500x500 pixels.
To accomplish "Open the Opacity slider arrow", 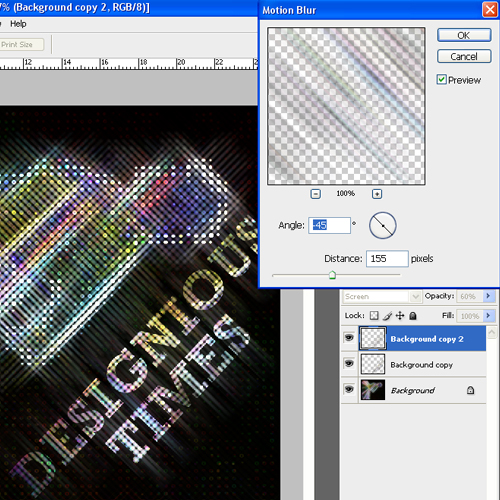I will tap(488, 296).
